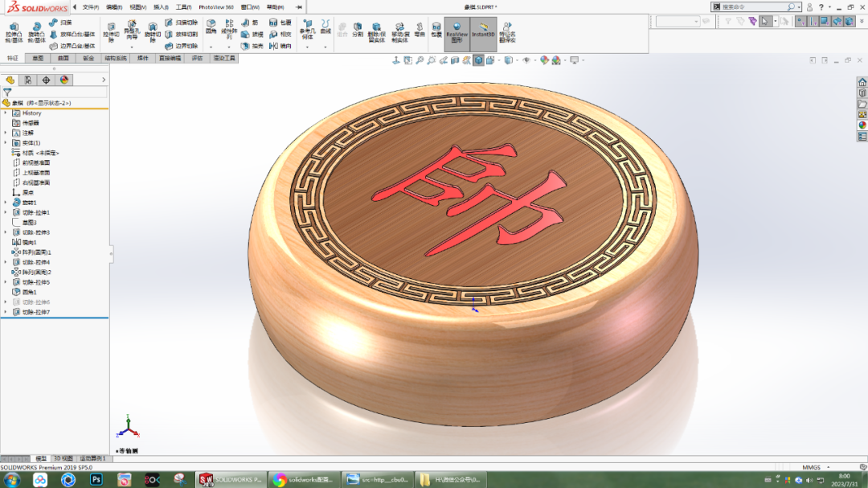Screen dimensions: 868x488
Task: Click the Wrap (包覆) tool beside Rib
Action: 280,23
